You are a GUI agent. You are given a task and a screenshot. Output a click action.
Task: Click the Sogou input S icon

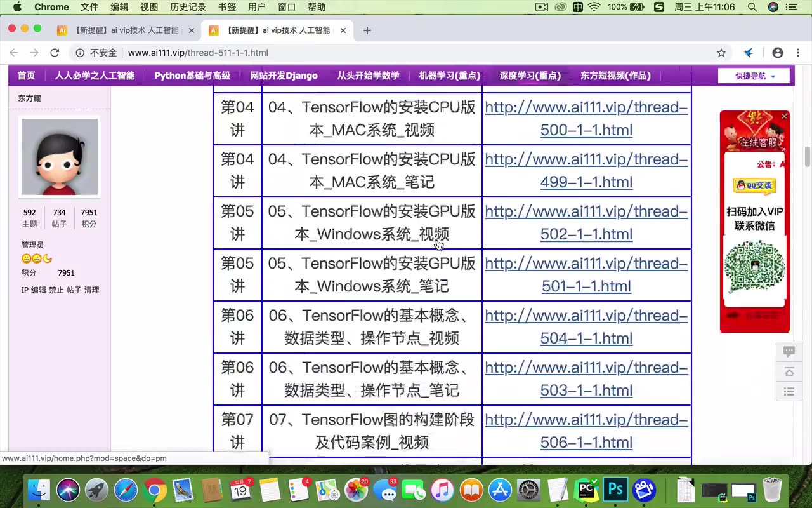(659, 7)
